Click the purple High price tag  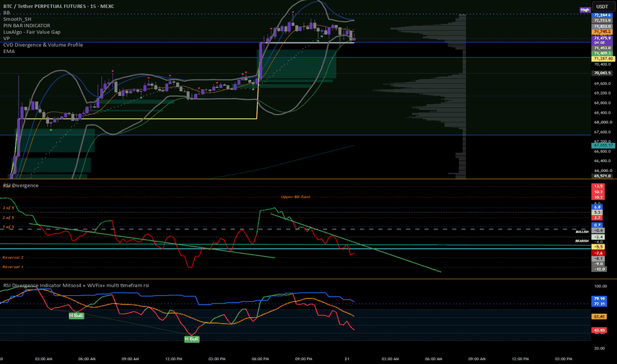(585, 10)
